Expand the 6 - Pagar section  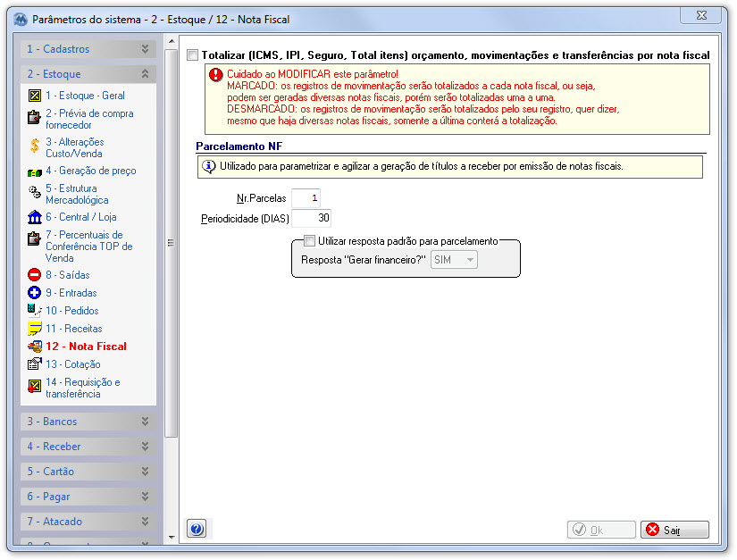click(x=88, y=497)
